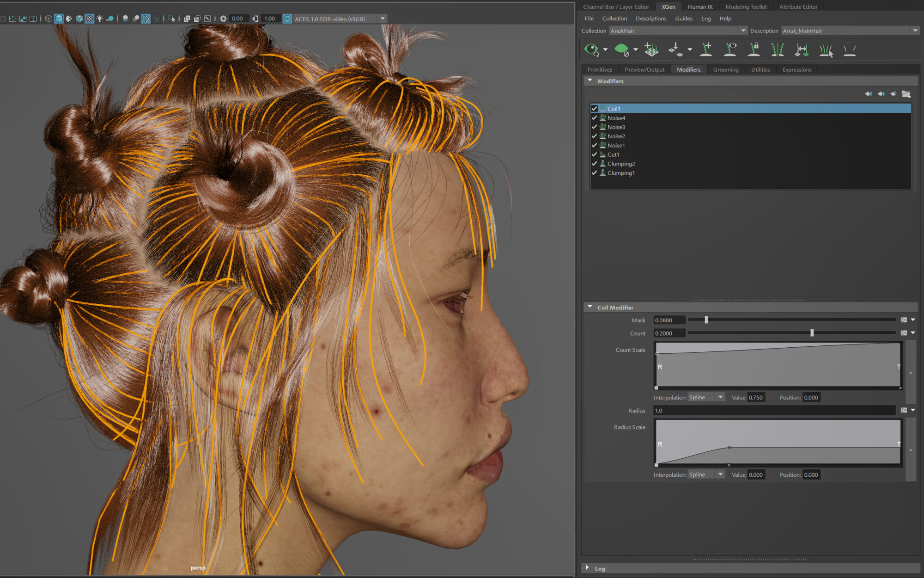Uncheck the Coil1 modifier
The width and height of the screenshot is (924, 578).
(595, 108)
